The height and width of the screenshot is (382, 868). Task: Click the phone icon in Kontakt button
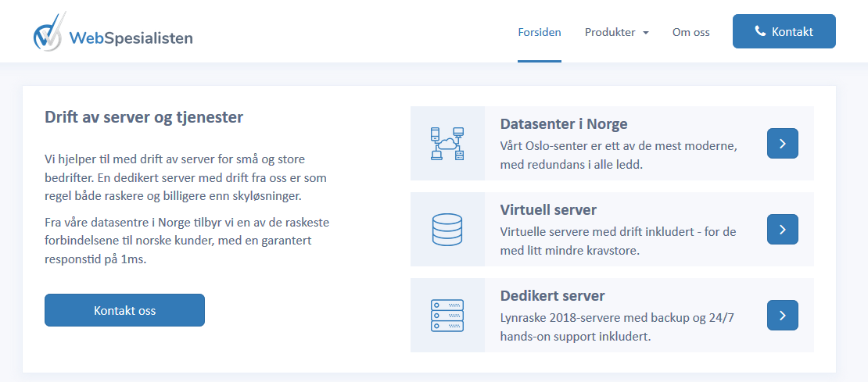[x=760, y=31]
